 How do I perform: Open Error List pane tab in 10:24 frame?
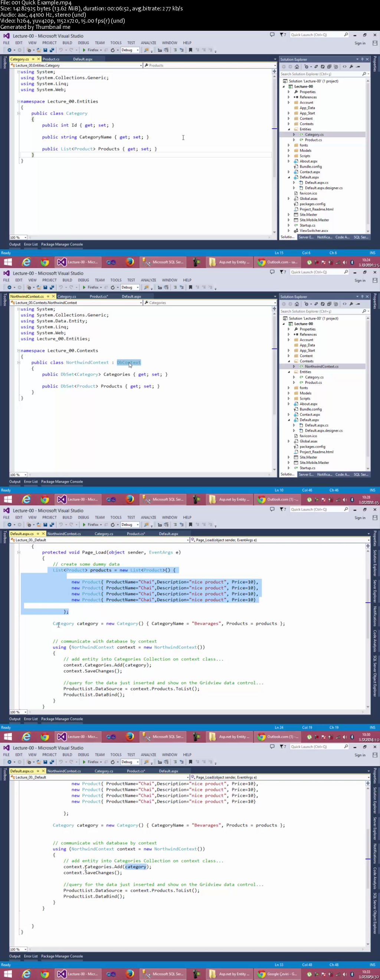pyautogui.click(x=31, y=245)
